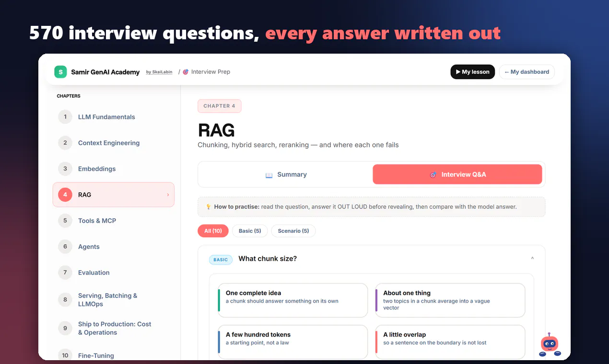Click the chevron on RAG chapter row

(168, 195)
